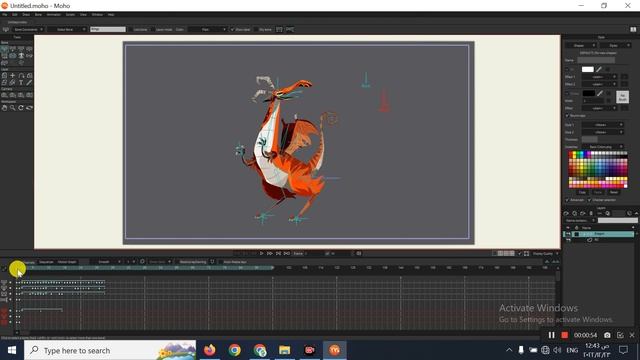Select the Set Origin plus tool
The width and height of the screenshot is (640, 360).
pos(13,76)
